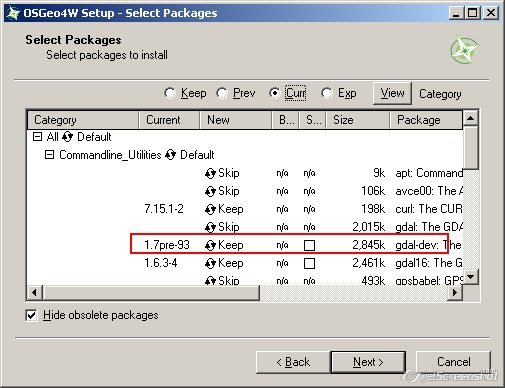This screenshot has height=388, width=505.
Task: Toggle the Skip cycle icon for gdal package
Action: [210, 227]
